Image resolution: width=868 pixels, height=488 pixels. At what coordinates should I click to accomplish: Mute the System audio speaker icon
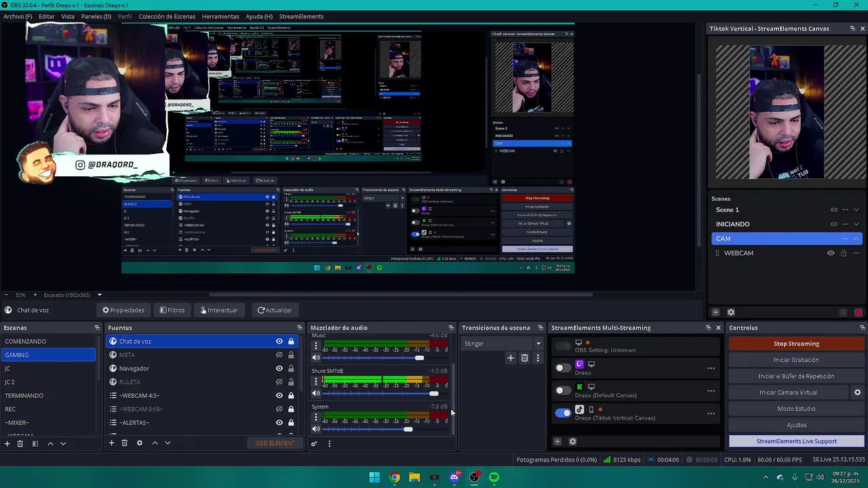tap(316, 429)
